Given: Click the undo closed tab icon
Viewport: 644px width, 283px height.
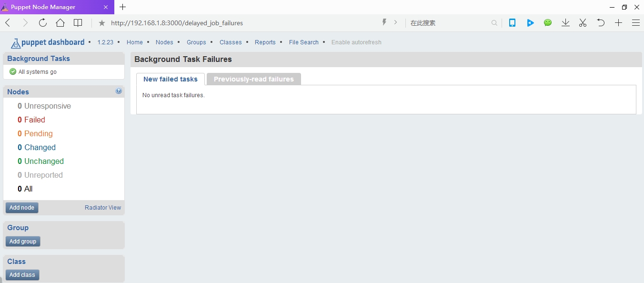Looking at the screenshot, I should point(601,23).
